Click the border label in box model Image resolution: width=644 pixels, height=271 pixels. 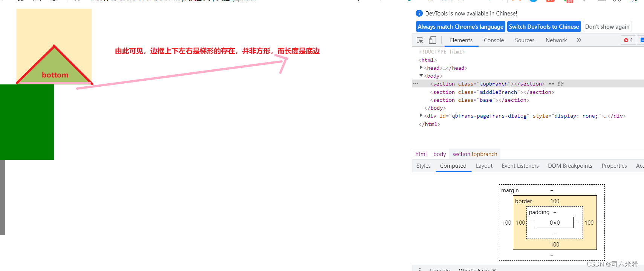[x=523, y=201]
